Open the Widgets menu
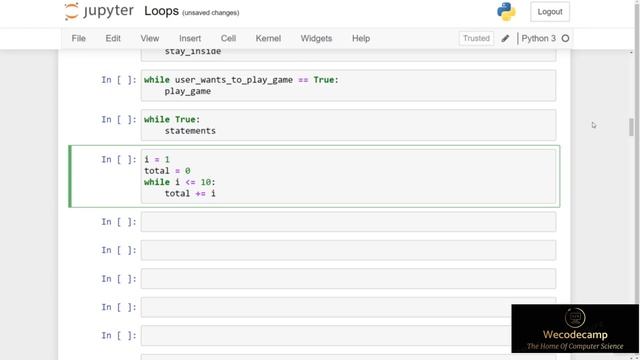 pos(316,38)
